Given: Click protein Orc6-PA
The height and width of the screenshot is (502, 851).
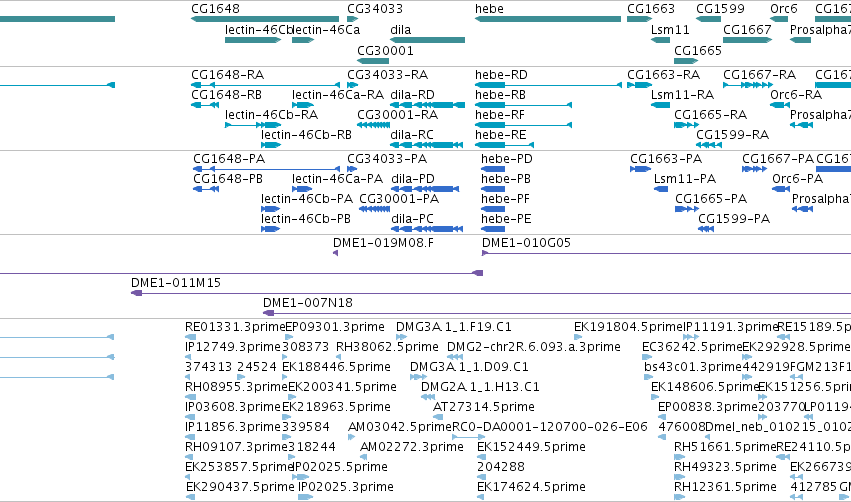Looking at the screenshot, I should 797,179.
